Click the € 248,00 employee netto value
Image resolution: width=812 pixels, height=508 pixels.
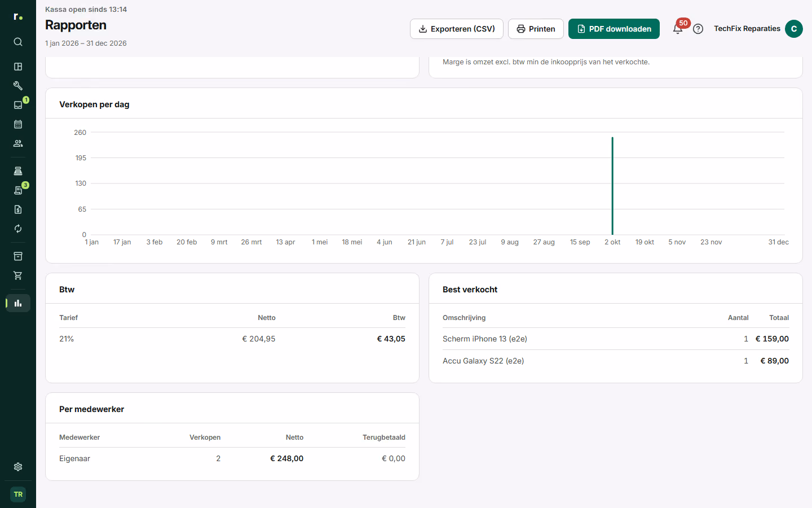286,458
